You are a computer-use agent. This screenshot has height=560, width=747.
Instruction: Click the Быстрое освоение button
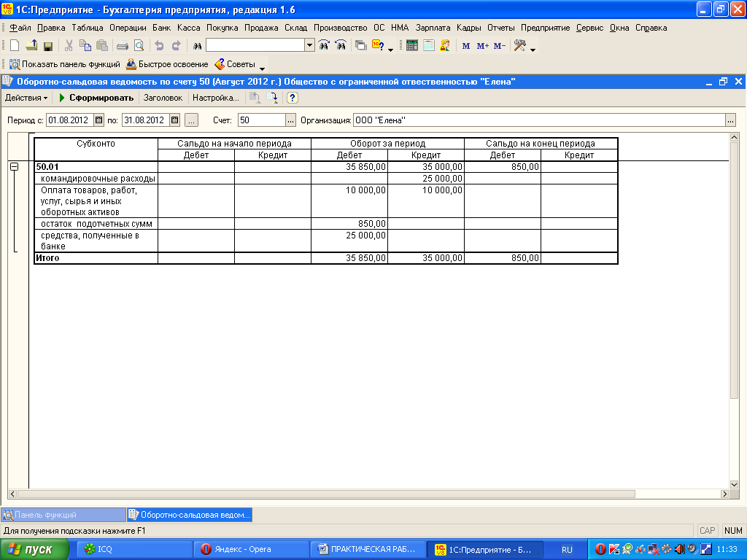pyautogui.click(x=167, y=64)
